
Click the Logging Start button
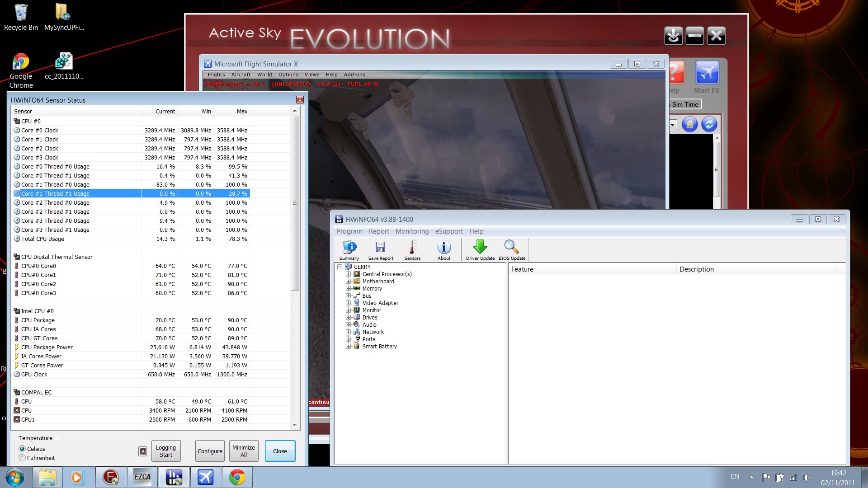166,451
